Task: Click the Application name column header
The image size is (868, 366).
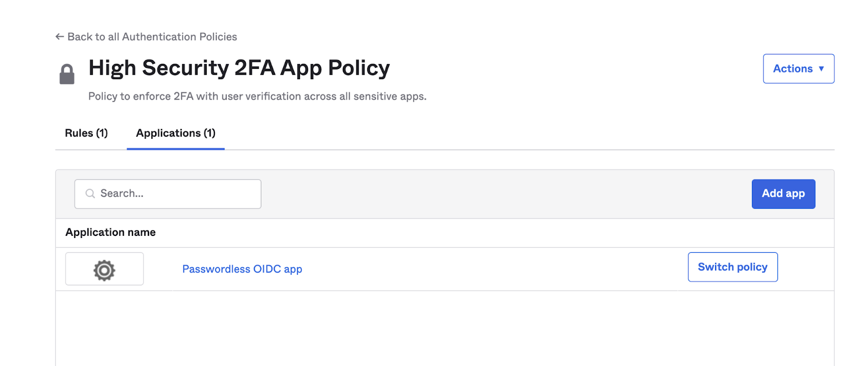Action: (x=110, y=232)
